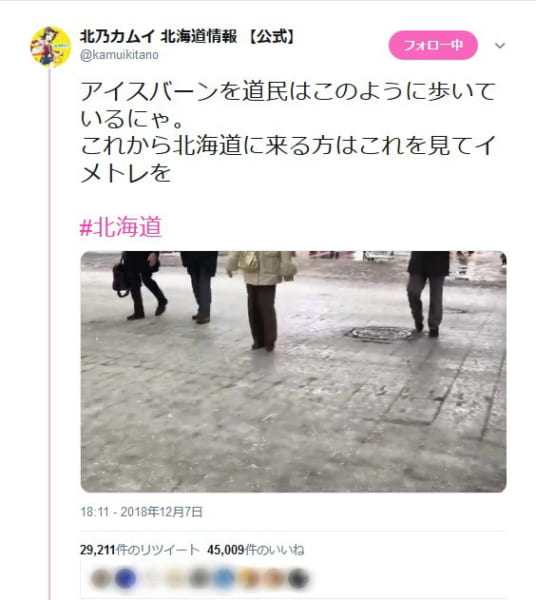Open the 18:11 - 2018年12月7日 timestamp
This screenshot has width=536, height=600.
click(x=141, y=512)
